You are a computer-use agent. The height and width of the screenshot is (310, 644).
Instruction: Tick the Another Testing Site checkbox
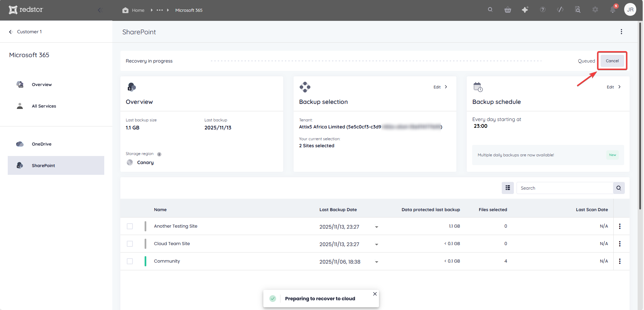click(x=130, y=226)
